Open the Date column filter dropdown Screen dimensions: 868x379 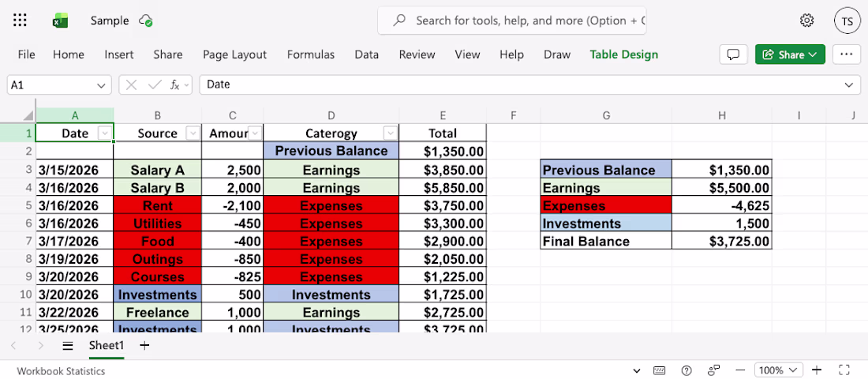(x=104, y=133)
